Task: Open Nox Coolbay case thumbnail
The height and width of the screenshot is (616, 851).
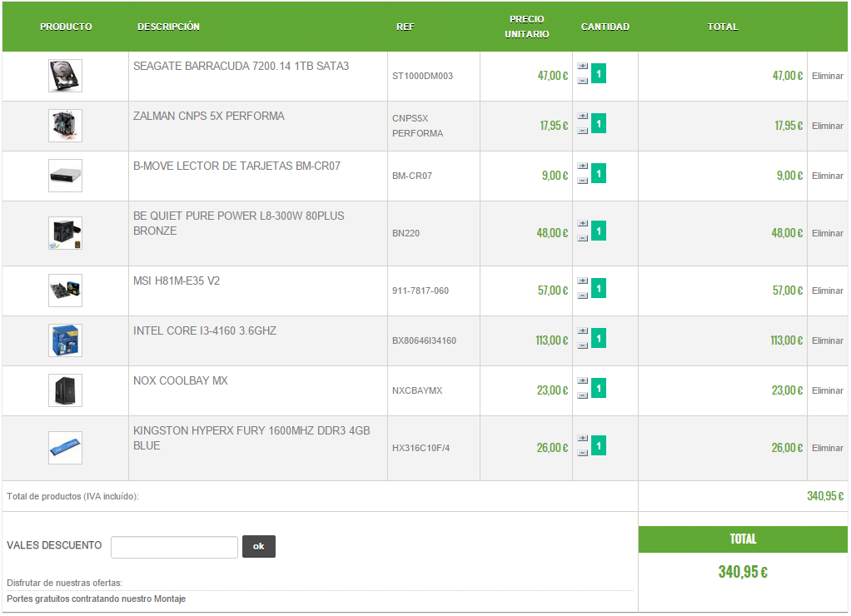Action: (65, 390)
